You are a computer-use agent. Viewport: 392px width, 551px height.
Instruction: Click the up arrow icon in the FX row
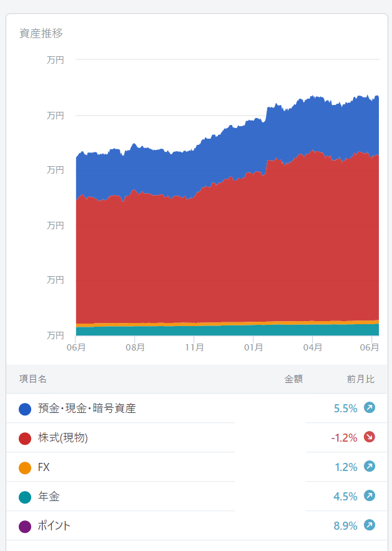click(370, 467)
